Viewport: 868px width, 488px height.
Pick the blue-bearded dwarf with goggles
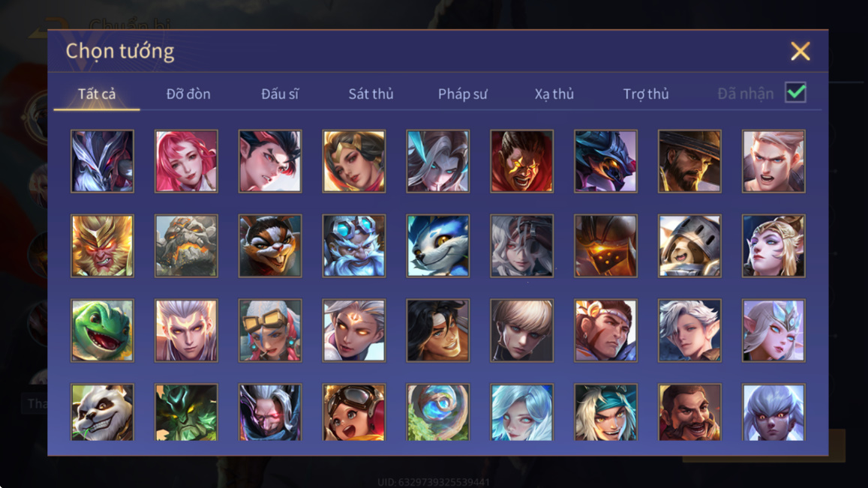coord(354,246)
